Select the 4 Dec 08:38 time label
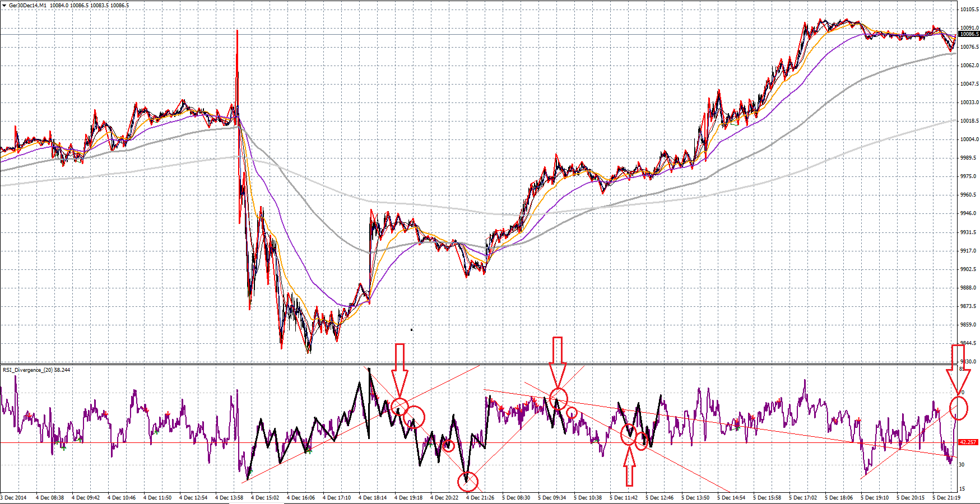Screen dimensions: 980x504 [50, 497]
